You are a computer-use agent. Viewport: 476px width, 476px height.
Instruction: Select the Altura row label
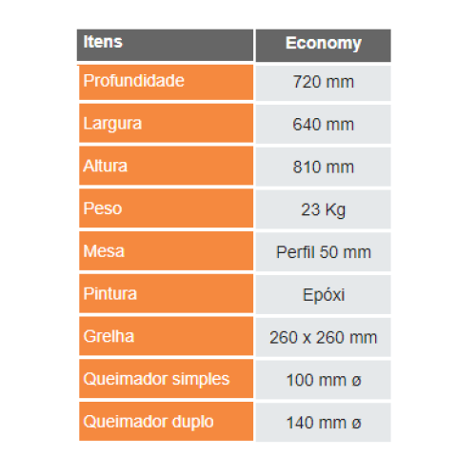point(166,166)
